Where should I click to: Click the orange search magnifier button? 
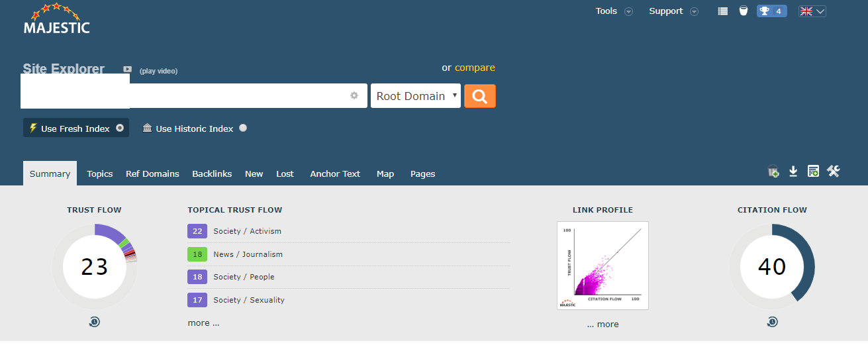[x=479, y=96]
